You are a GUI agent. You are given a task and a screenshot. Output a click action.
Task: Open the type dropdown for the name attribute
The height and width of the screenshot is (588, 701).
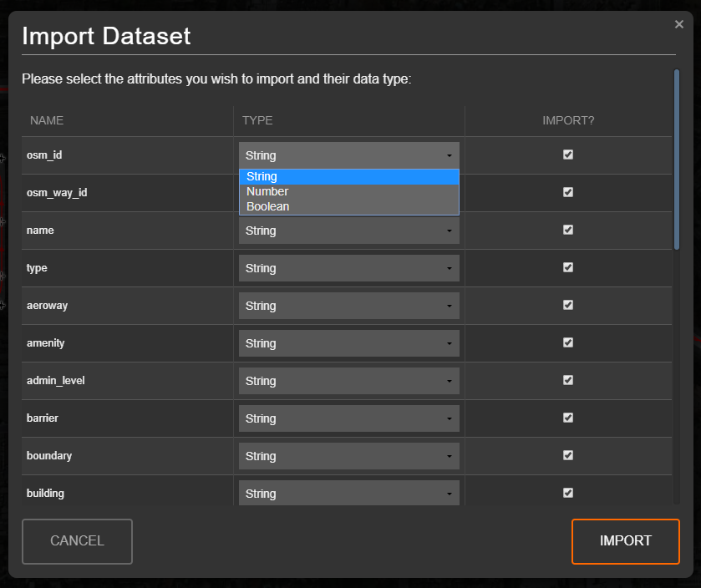348,230
